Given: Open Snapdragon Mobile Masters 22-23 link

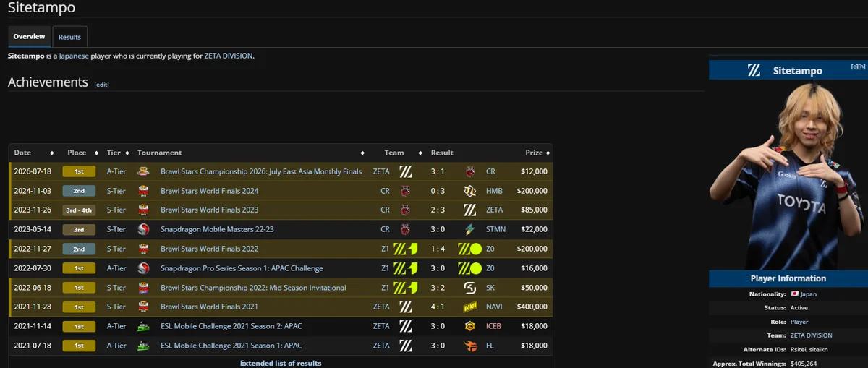Looking at the screenshot, I should (216, 230).
